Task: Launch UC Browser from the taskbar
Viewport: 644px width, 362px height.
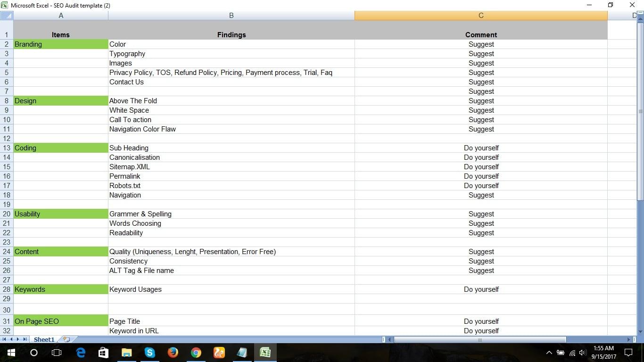Action: pyautogui.click(x=219, y=352)
